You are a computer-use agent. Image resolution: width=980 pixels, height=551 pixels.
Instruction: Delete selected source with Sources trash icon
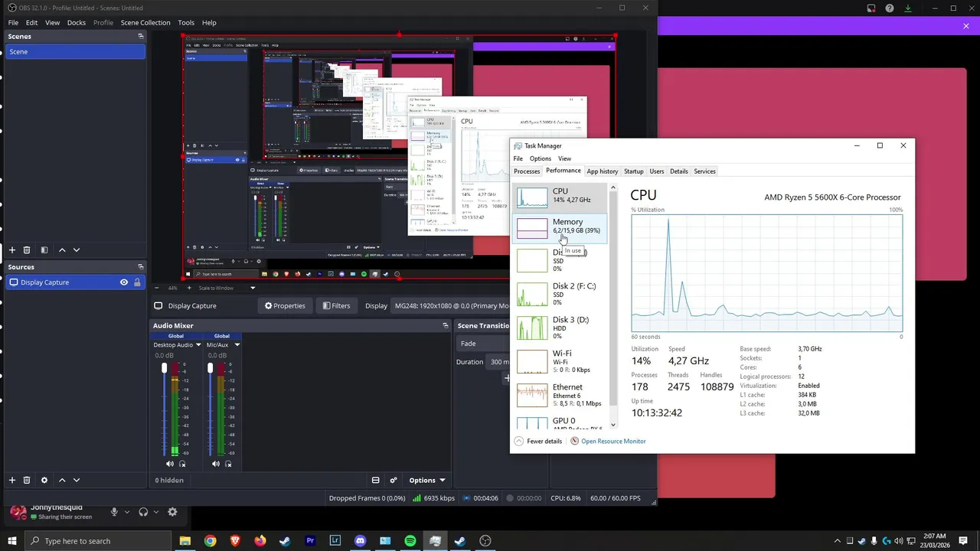[27, 480]
